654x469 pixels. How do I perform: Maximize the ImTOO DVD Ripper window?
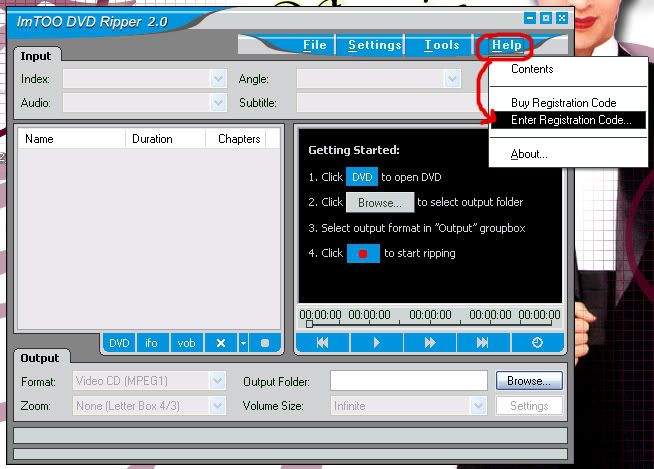[546, 18]
